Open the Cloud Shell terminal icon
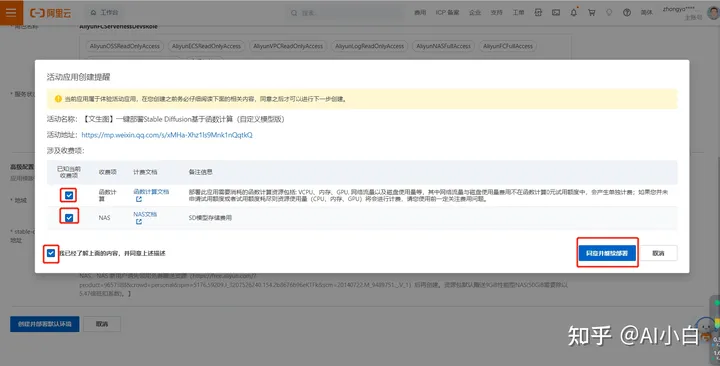This screenshot has height=366, width=720. click(556, 12)
